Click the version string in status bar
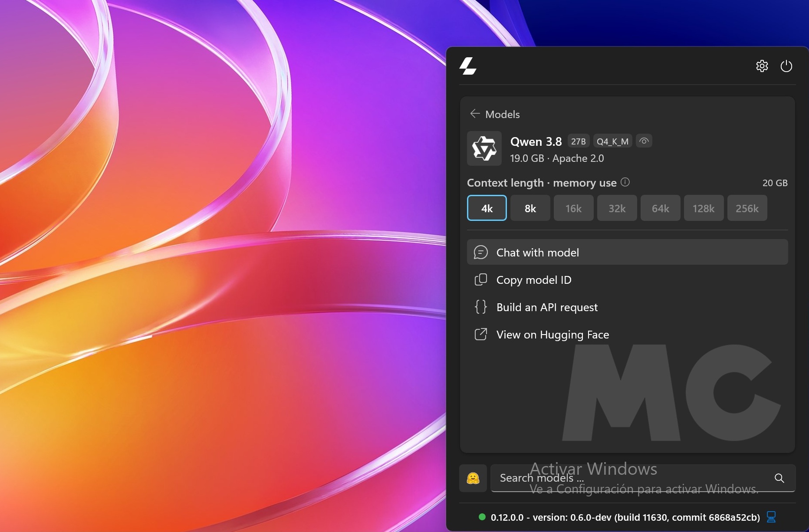Image resolution: width=809 pixels, height=532 pixels. coord(625,517)
